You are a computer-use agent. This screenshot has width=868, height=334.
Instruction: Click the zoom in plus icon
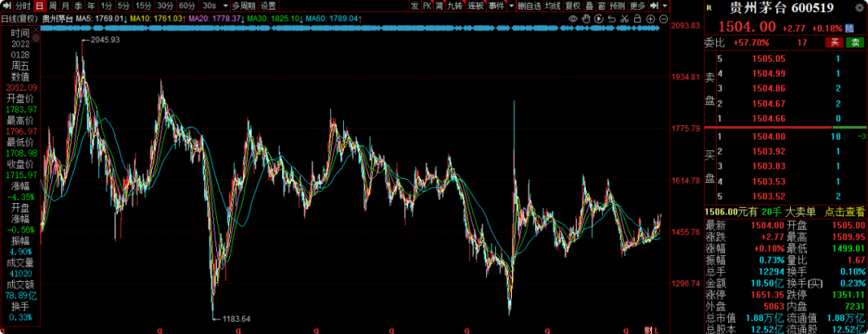click(650, 18)
